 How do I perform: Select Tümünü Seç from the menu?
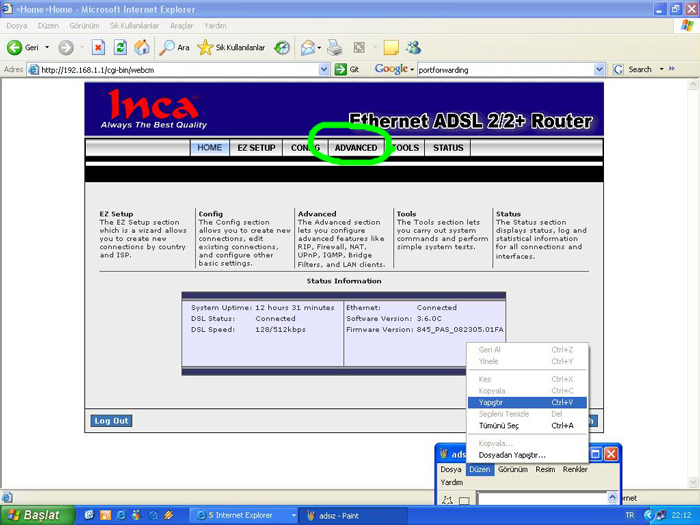(x=527, y=426)
